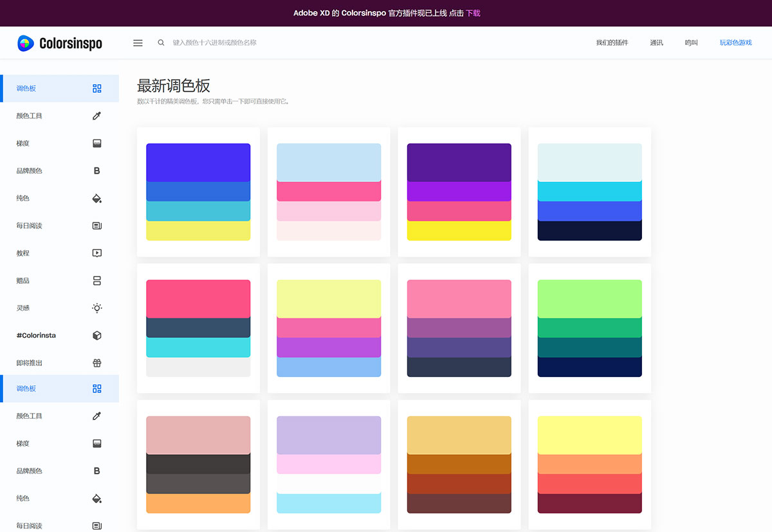Select the pink swatch in the second palette
Screen dimensions: 772x532
328,191
